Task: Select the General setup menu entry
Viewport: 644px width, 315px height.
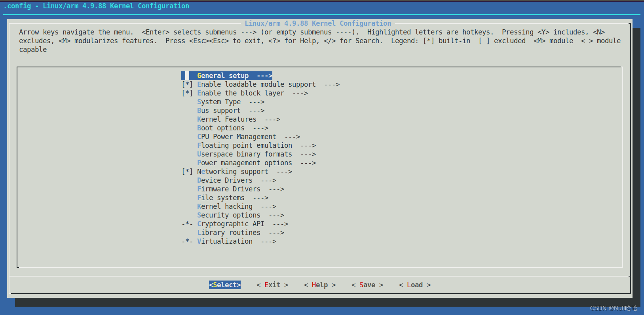Action: (x=223, y=76)
